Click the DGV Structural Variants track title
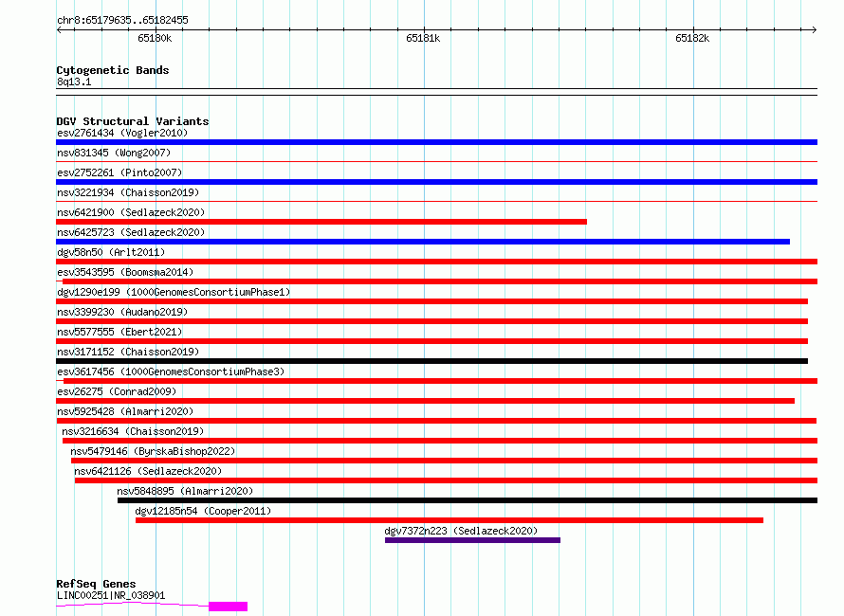The image size is (844, 616). 133,121
